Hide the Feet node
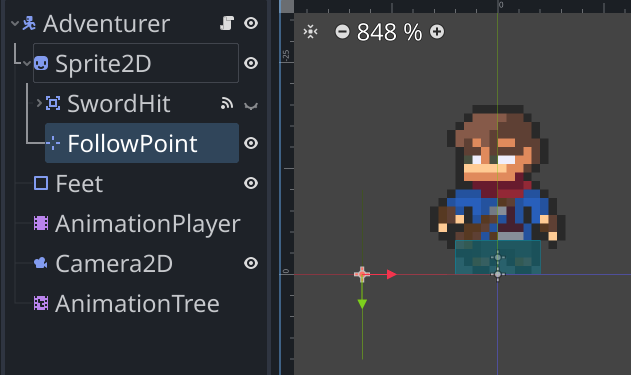This screenshot has width=631, height=375. pyautogui.click(x=251, y=183)
